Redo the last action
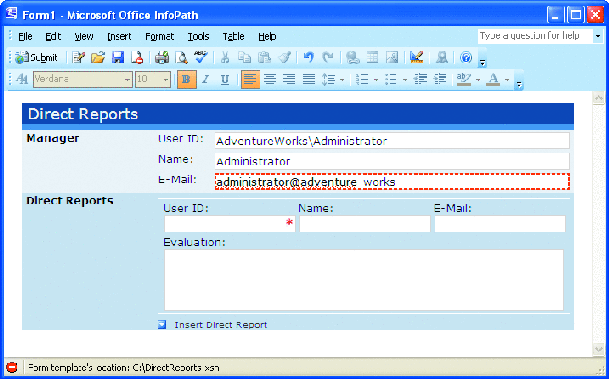Viewport: 609px width, 379px height. pos(328,58)
